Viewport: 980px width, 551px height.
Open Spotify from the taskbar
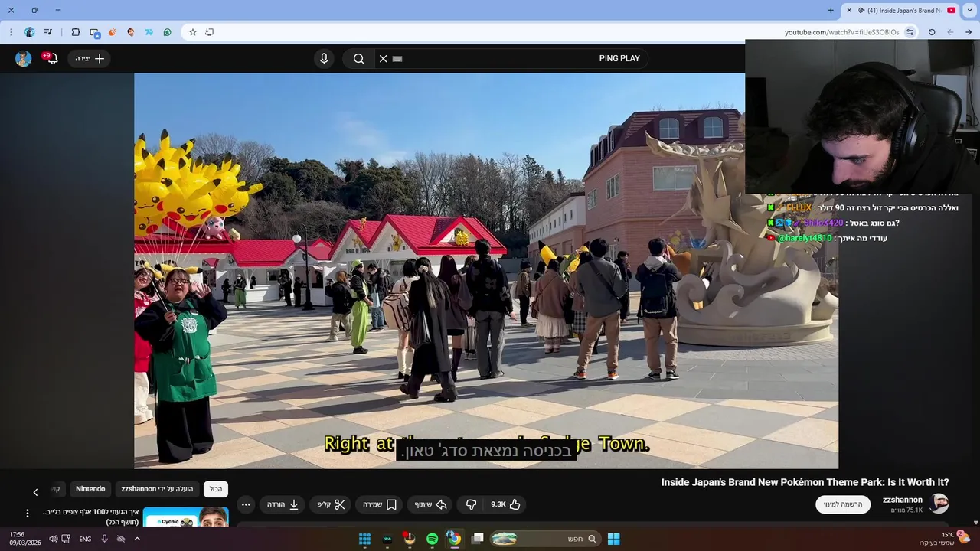click(432, 539)
